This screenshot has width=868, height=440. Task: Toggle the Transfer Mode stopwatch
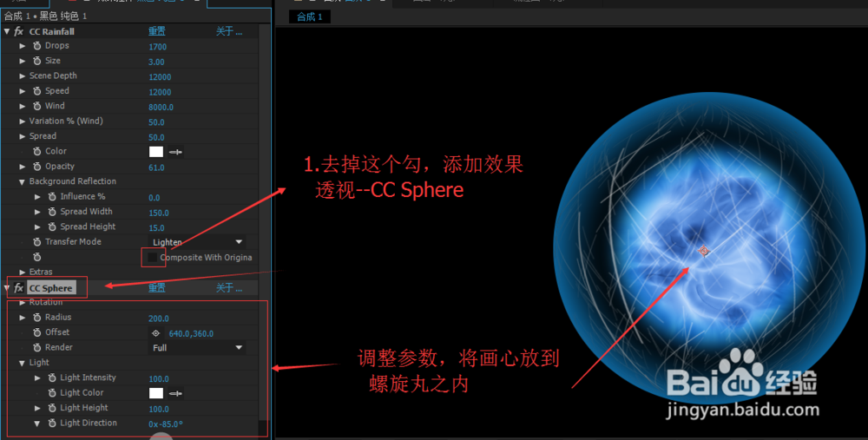click(37, 242)
